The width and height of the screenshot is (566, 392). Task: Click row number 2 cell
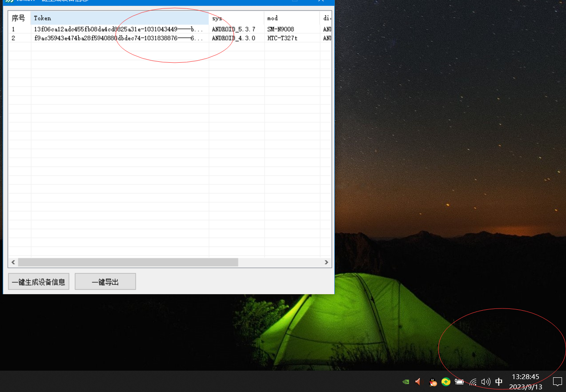pyautogui.click(x=20, y=38)
